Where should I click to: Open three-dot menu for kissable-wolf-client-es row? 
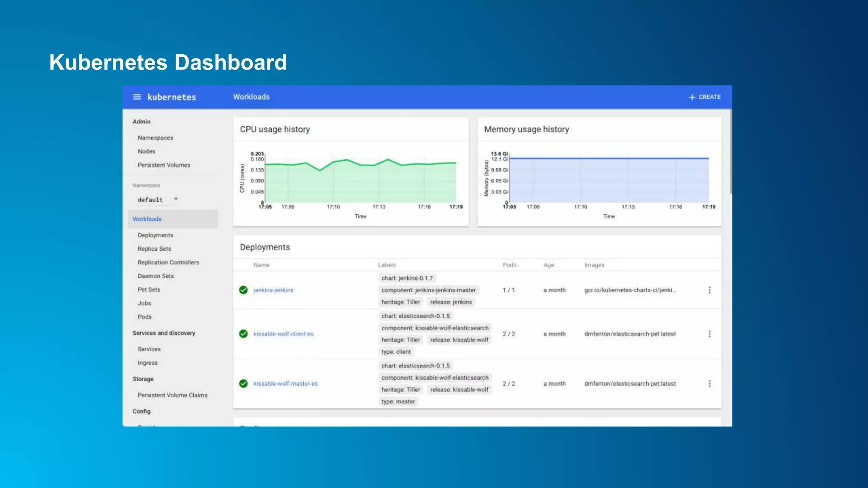(x=709, y=334)
